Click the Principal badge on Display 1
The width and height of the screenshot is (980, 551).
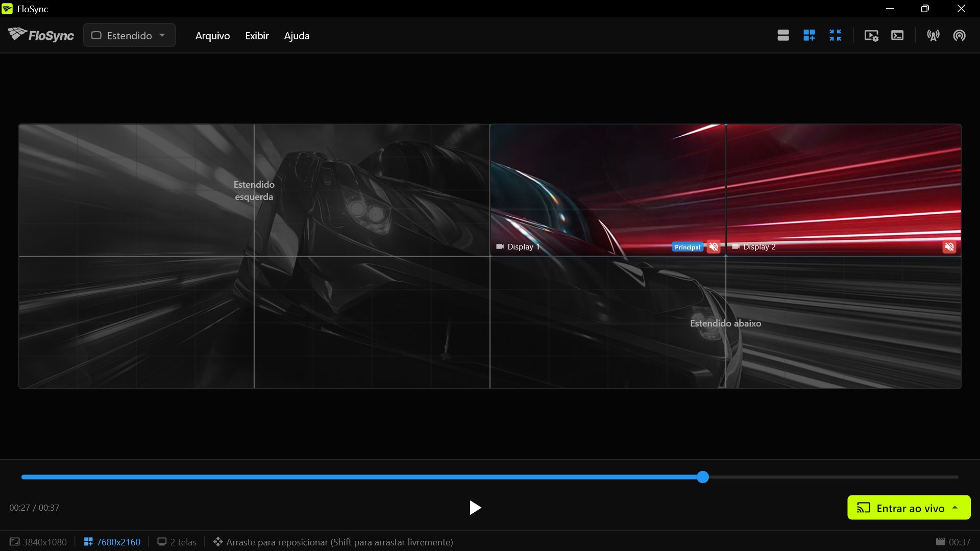click(x=688, y=247)
